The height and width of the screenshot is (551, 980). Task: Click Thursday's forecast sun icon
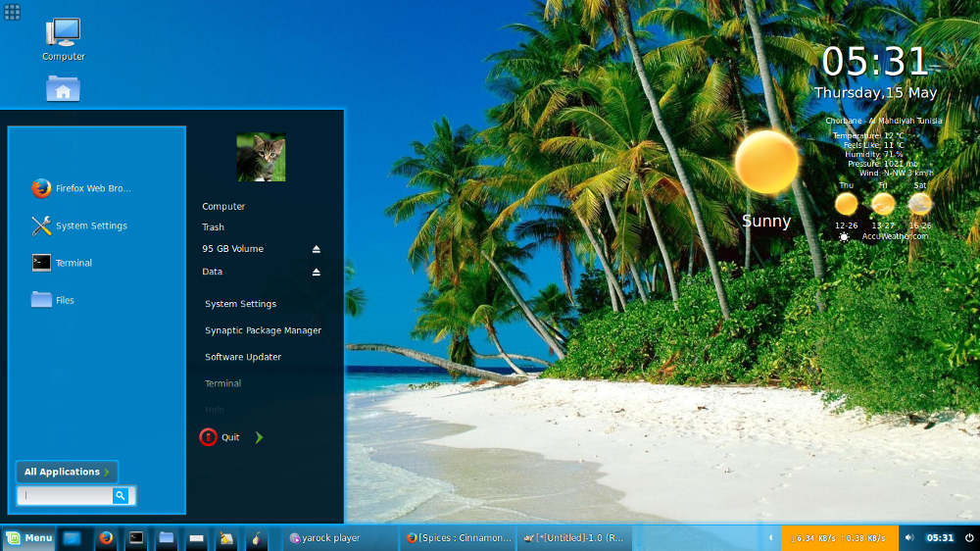[x=847, y=204]
